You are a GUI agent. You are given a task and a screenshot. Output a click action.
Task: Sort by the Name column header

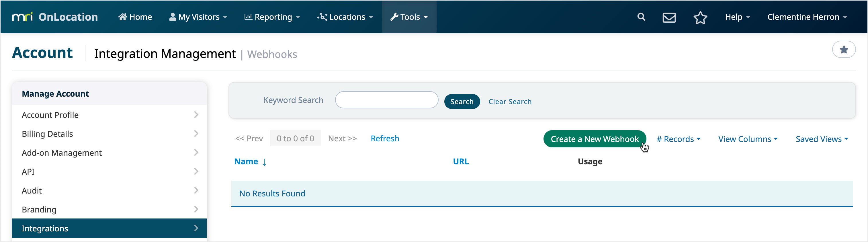(246, 161)
